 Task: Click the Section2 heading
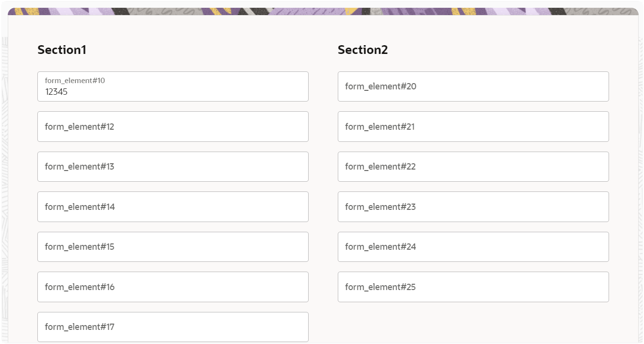click(363, 50)
